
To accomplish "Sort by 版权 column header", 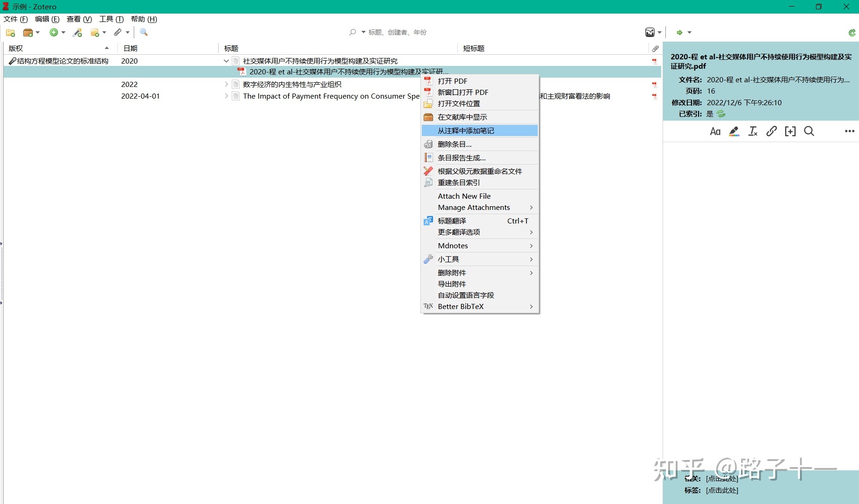I will pos(60,48).
